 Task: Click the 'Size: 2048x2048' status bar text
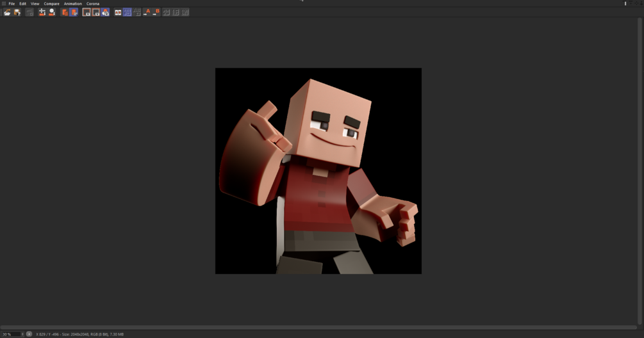(x=75, y=334)
